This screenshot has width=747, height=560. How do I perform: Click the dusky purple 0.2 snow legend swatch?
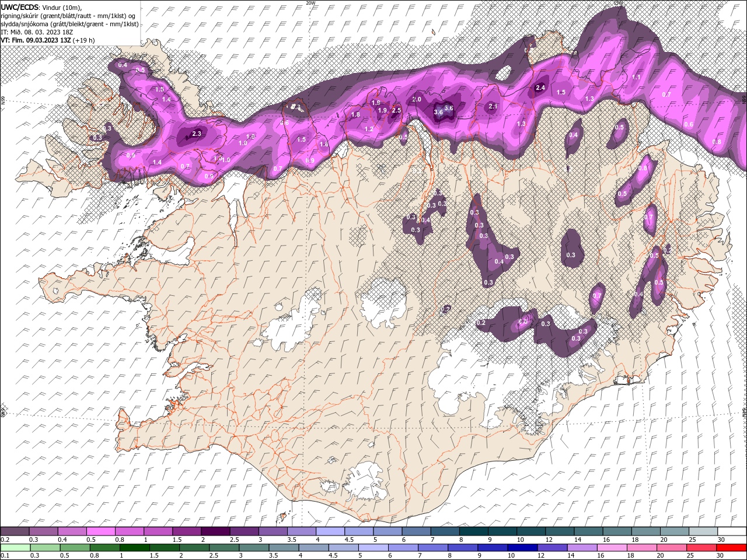click(x=15, y=531)
